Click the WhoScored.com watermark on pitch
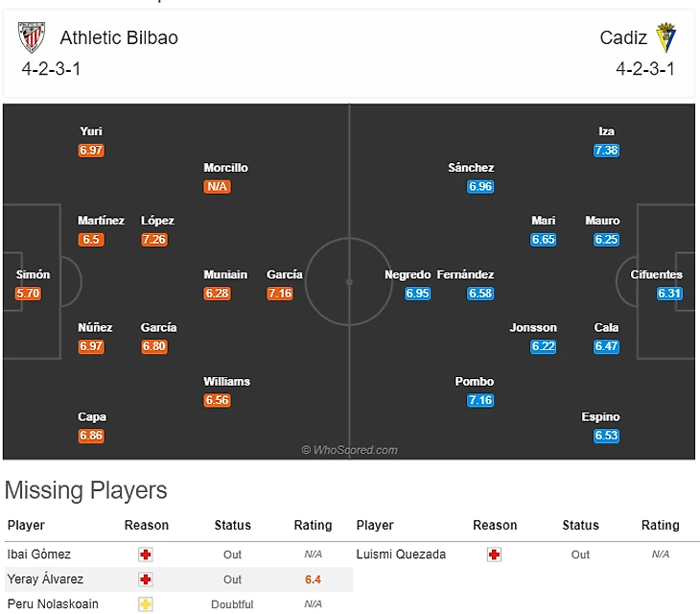Screen dimensions: 700x614 pos(349,450)
